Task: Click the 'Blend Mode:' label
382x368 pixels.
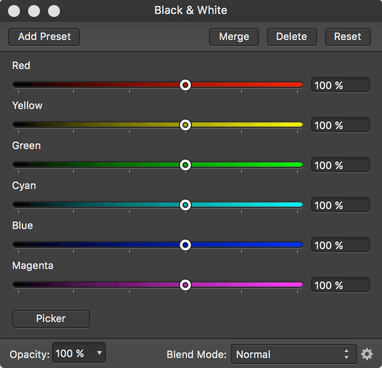Action: tap(196, 354)
